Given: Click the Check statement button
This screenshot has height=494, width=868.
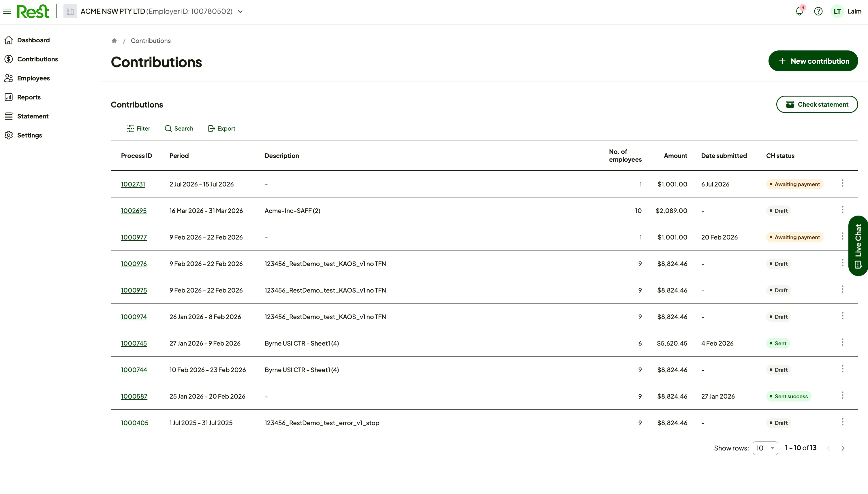Looking at the screenshot, I should pyautogui.click(x=817, y=104).
